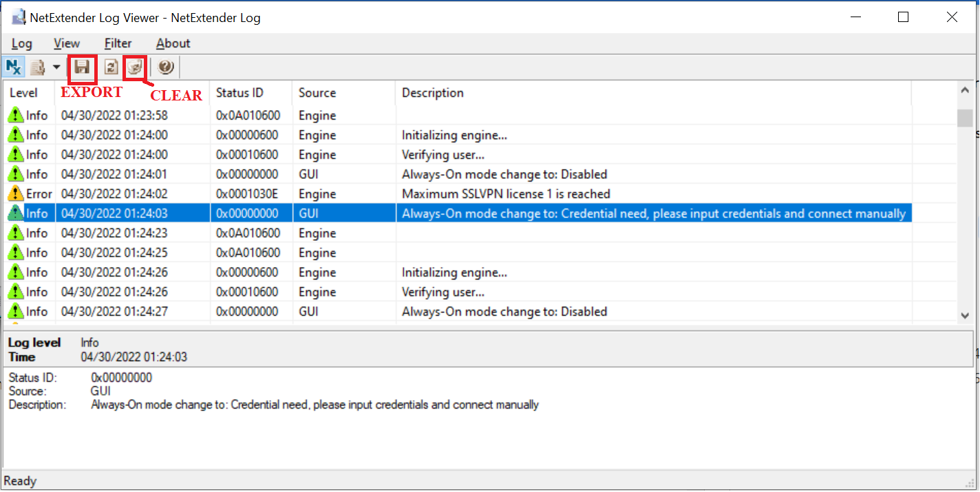This screenshot has width=980, height=492.
Task: Select the 'GUI' source cell in 01:24:01 row
Action: (x=308, y=174)
